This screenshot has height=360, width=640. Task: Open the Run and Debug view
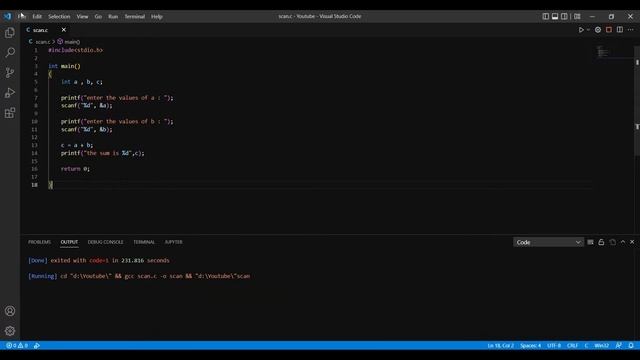(10, 93)
